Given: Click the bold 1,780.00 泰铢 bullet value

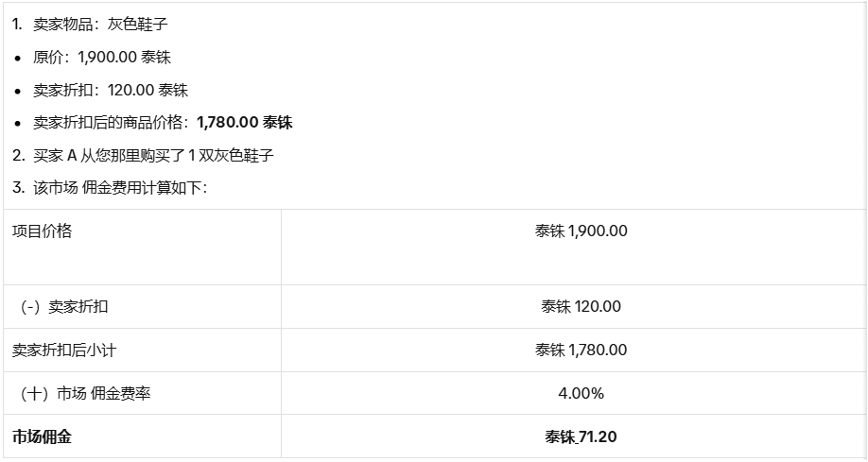Looking at the screenshot, I should point(244,123).
